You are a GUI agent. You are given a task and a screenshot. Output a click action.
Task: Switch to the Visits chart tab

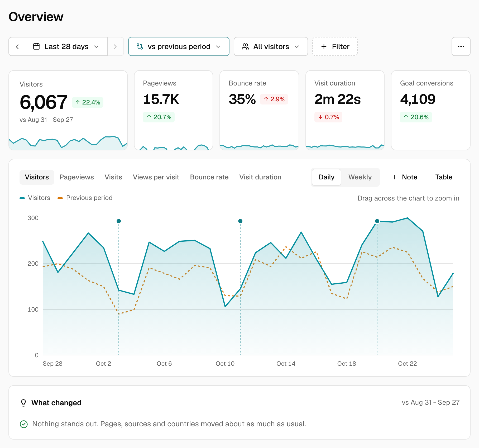click(x=113, y=177)
